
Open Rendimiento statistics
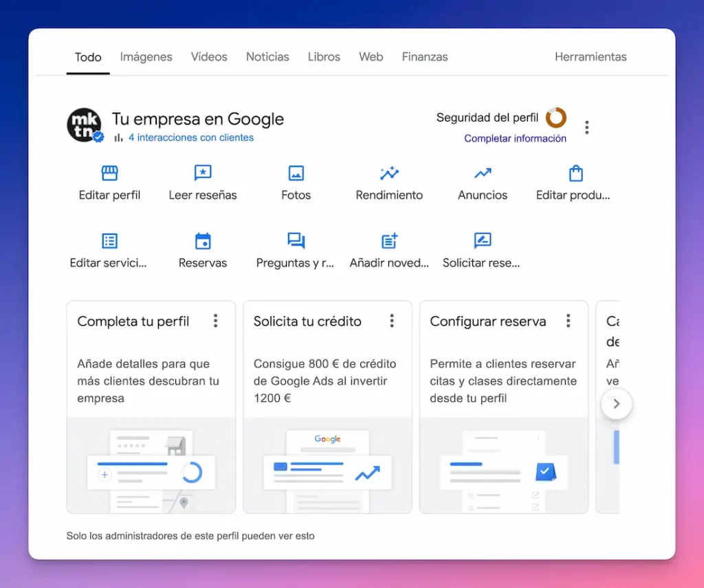(388, 181)
